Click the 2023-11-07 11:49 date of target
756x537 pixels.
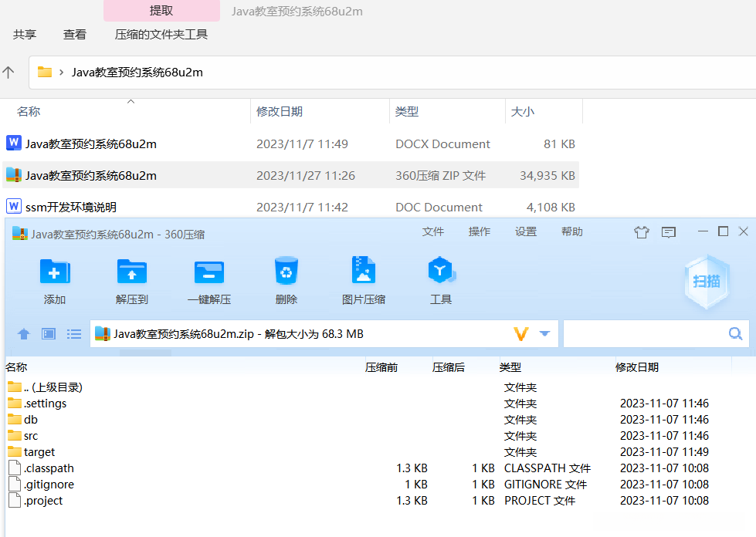coord(664,452)
